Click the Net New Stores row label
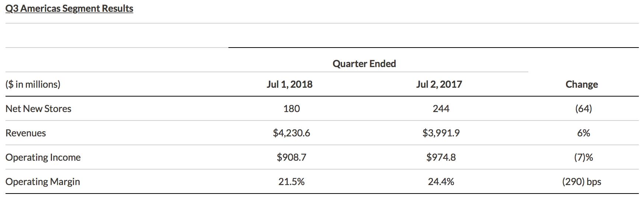This screenshot has height=202, width=644. click(x=38, y=109)
